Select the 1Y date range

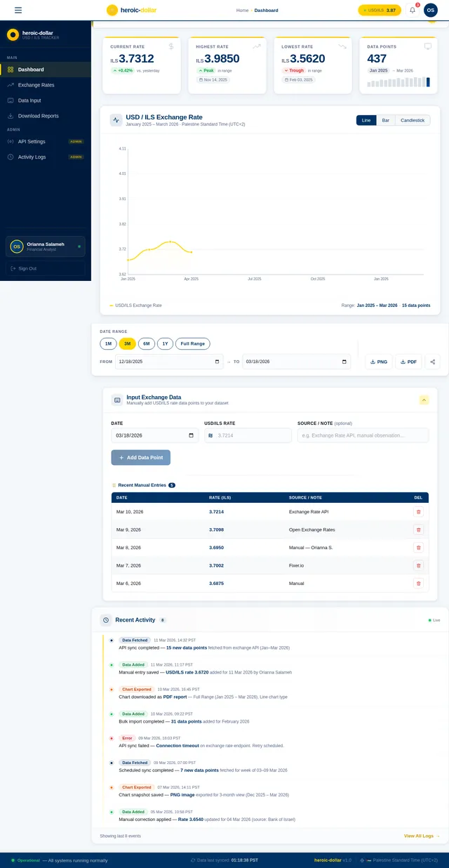click(x=165, y=343)
